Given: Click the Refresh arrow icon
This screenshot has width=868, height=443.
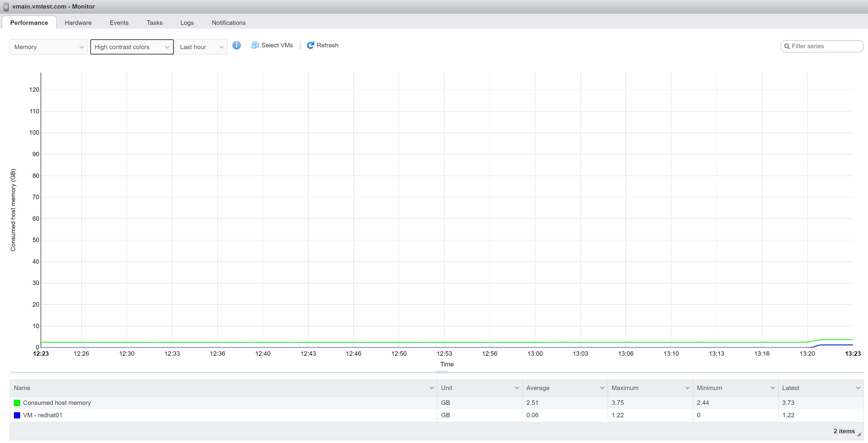Looking at the screenshot, I should 310,46.
